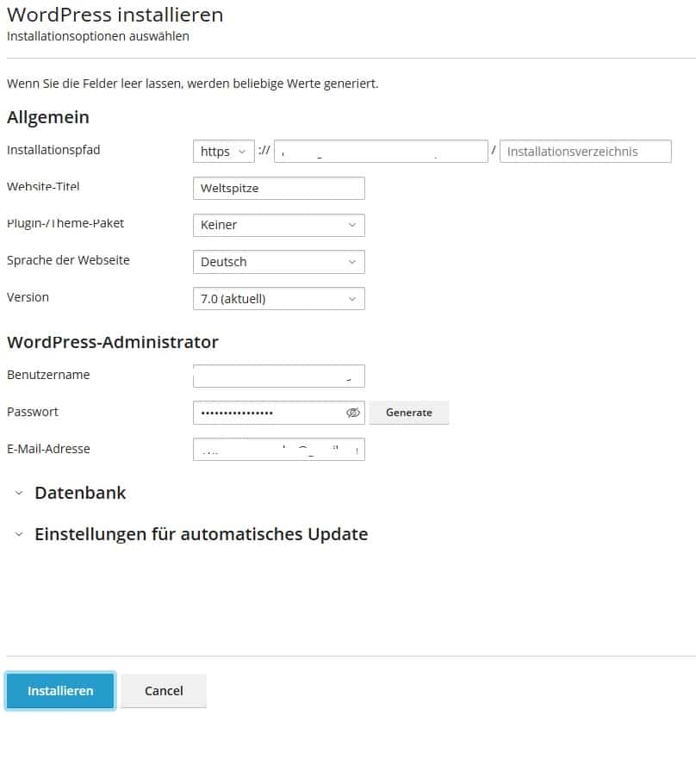
Task: Focus the Installationsverzeichnis input field
Action: 586,151
